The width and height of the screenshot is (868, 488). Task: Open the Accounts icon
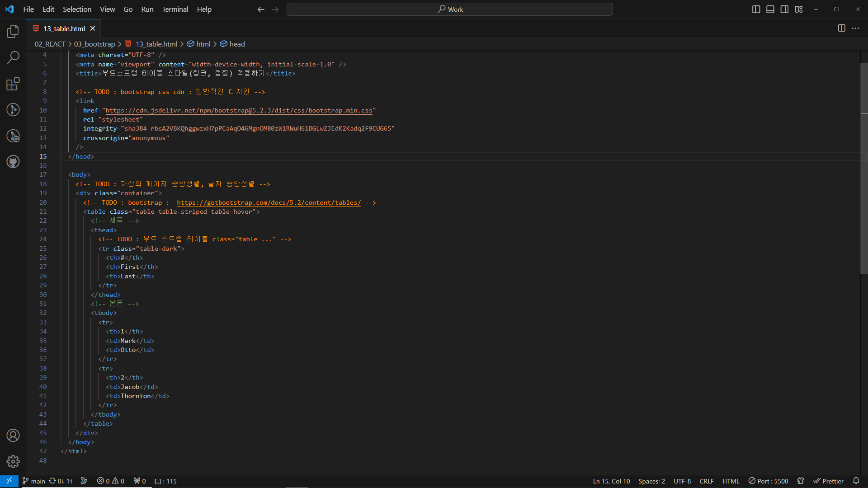click(x=13, y=435)
